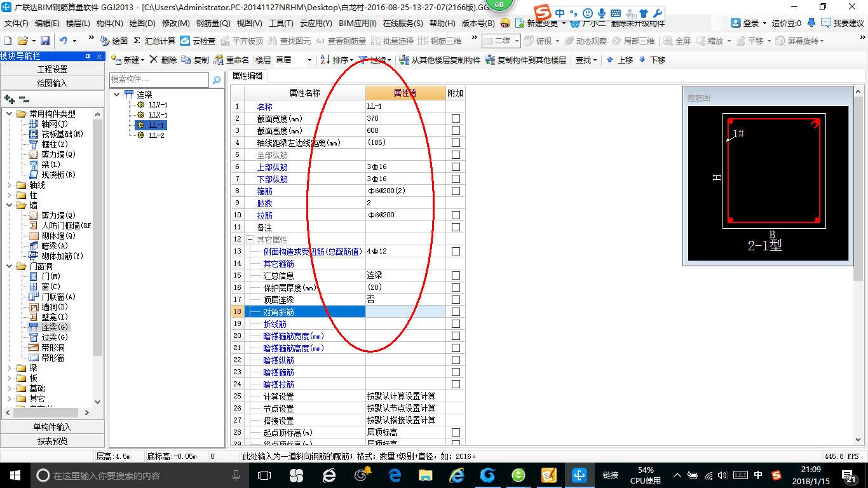Click the 报表预览 button
This screenshot has height=488, width=868.
[52, 440]
